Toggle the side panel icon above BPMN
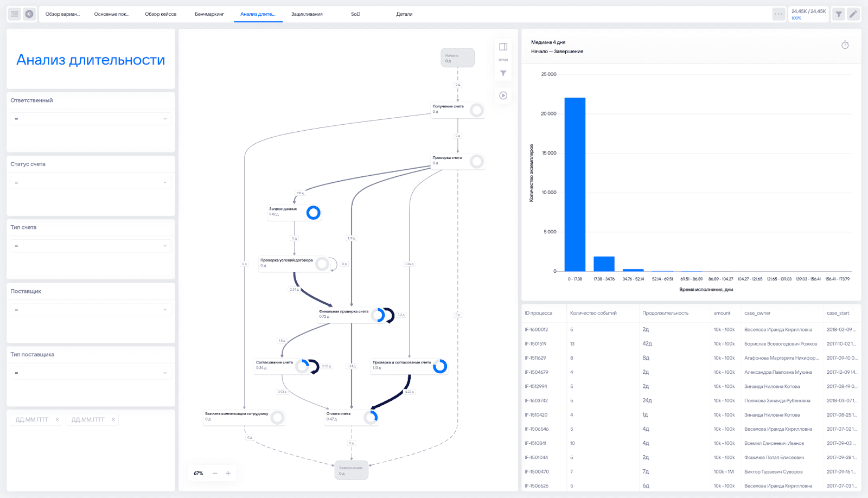Screen dimensions: 868x498 click(503, 47)
